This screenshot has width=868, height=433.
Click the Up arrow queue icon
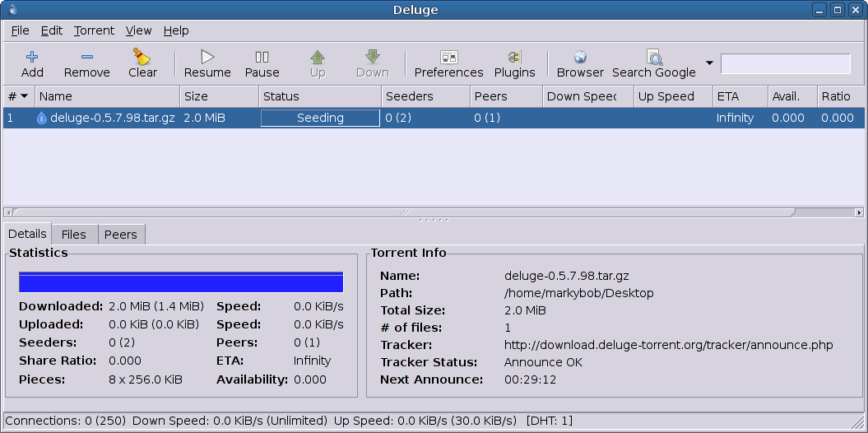[x=318, y=57]
